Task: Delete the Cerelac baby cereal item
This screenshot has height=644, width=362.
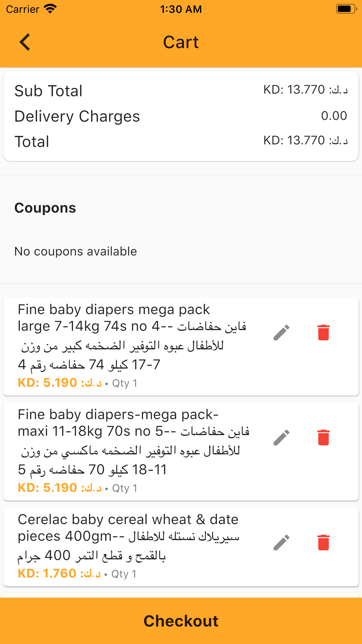Action: [323, 542]
